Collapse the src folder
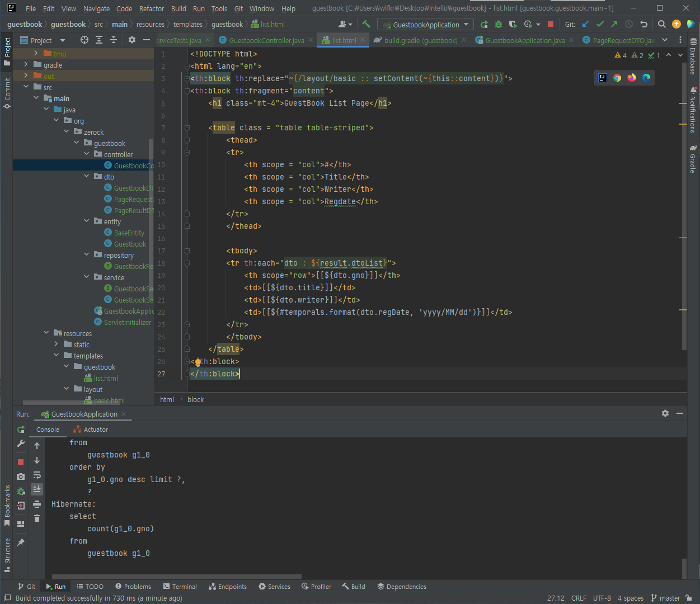 coord(26,87)
